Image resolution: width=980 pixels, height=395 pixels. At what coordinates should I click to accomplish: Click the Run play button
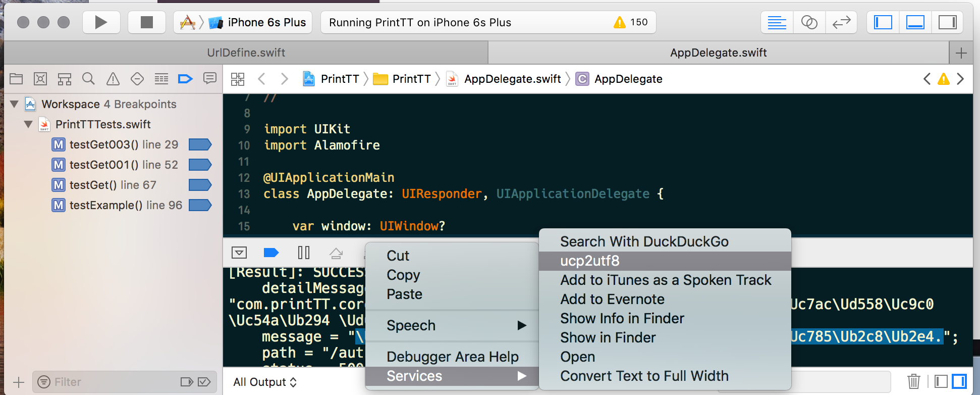101,22
